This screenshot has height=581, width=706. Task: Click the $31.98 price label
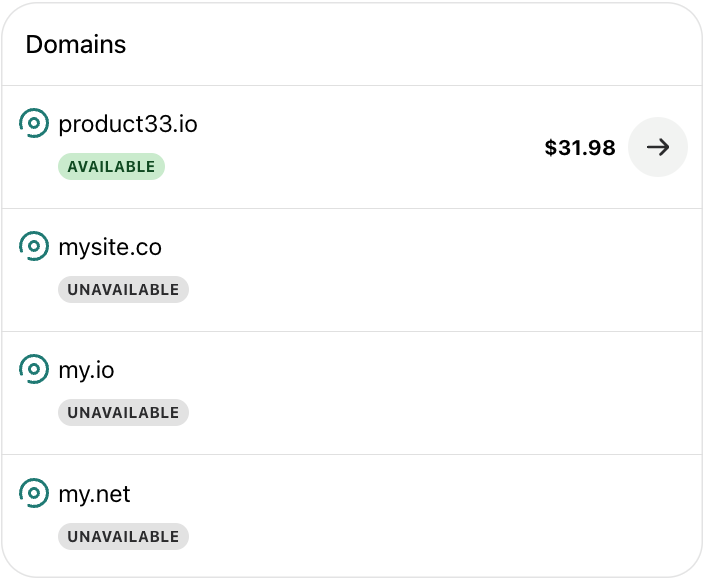pos(580,148)
